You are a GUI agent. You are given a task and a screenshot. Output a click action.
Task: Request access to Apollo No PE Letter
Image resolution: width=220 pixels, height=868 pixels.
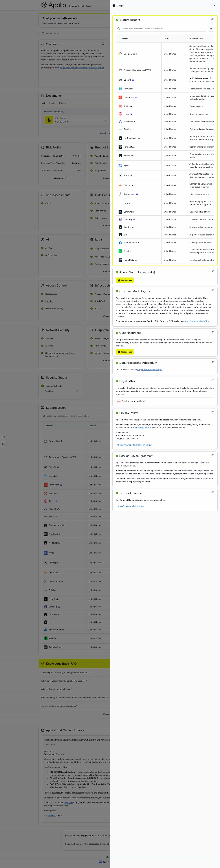[x=125, y=280]
